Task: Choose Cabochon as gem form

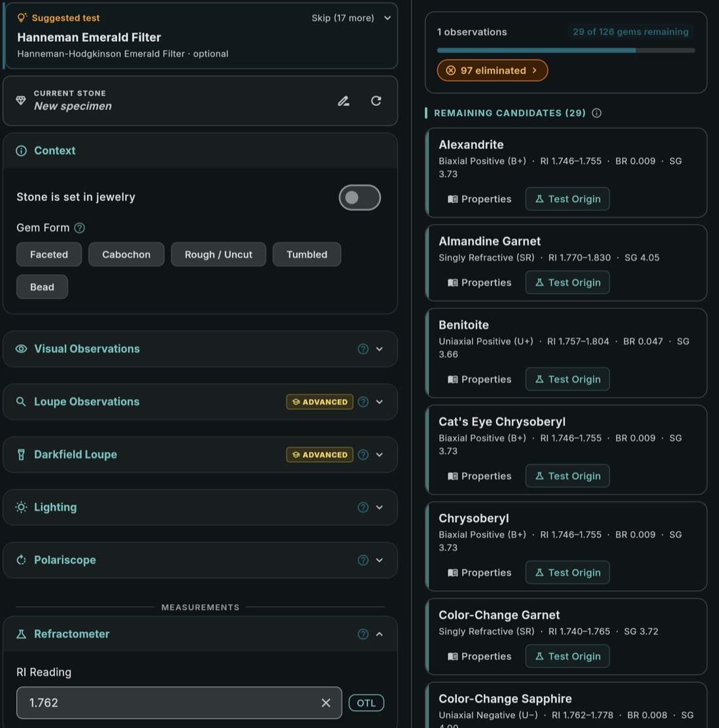Action: (126, 254)
